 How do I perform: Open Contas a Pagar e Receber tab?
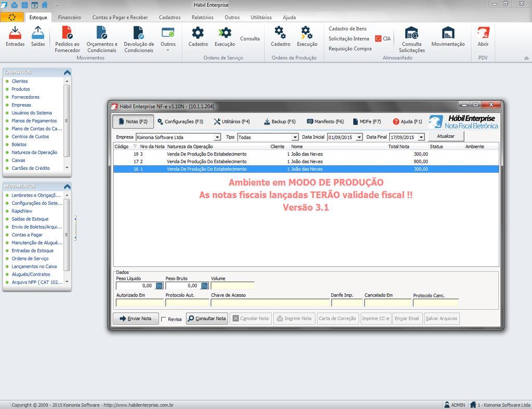pyautogui.click(x=120, y=17)
